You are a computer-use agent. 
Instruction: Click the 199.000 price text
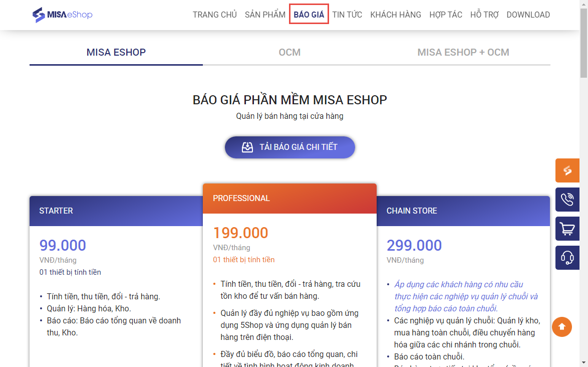pos(241,233)
